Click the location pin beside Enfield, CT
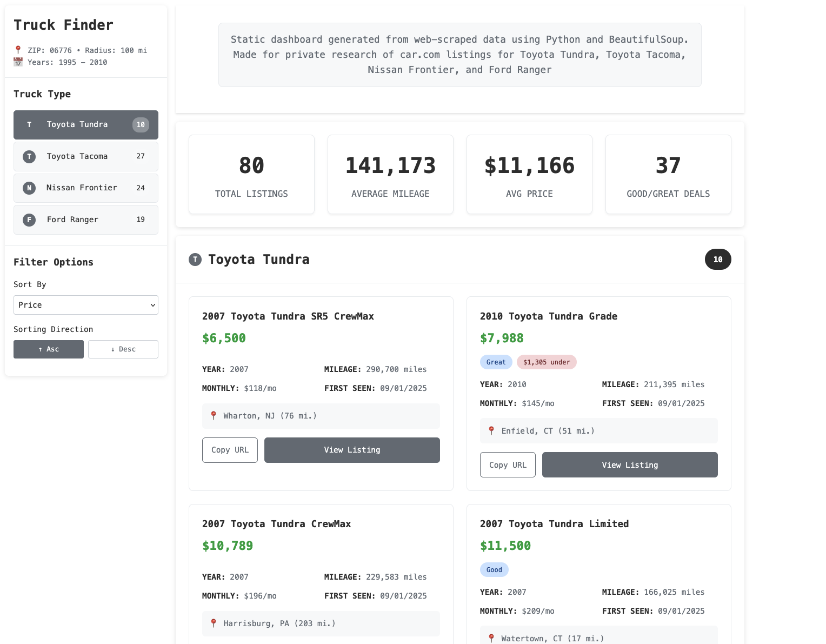 (491, 431)
